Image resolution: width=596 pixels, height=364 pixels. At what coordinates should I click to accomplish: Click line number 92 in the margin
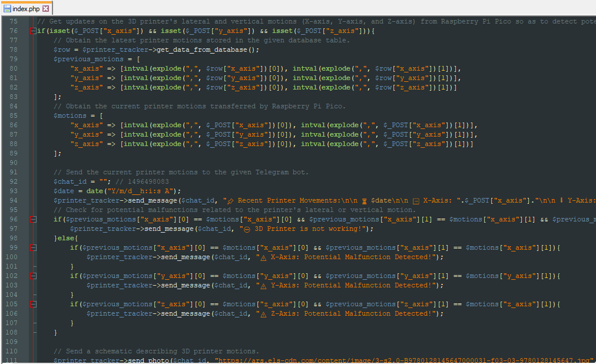coord(14,181)
